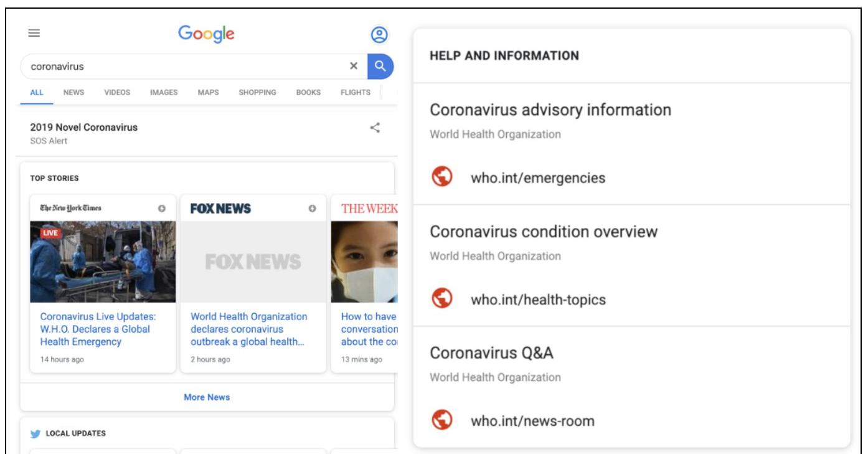Viewport: 868px width, 454px height.
Task: Click the blue search magnifier button
Action: pos(380,66)
